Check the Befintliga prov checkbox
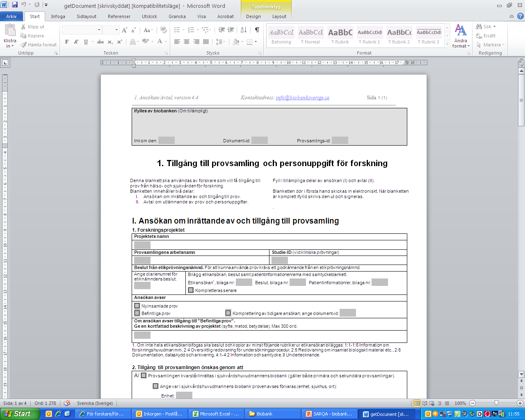 tap(137, 313)
